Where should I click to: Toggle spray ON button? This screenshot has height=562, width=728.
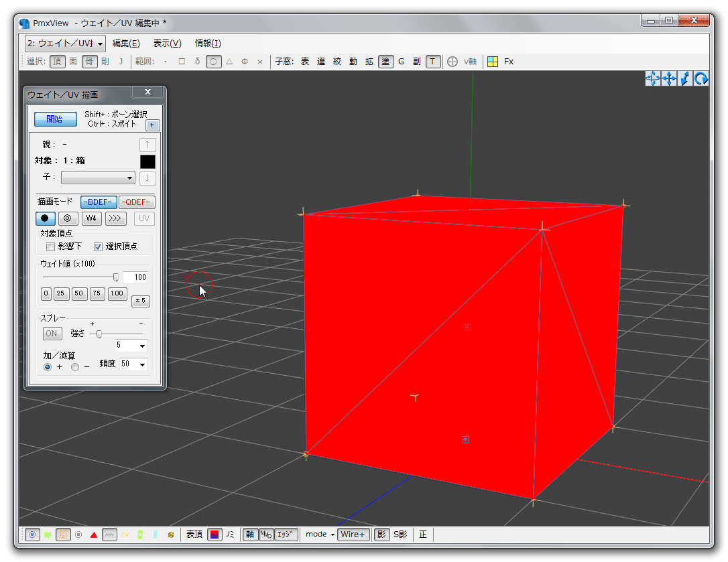(x=52, y=333)
